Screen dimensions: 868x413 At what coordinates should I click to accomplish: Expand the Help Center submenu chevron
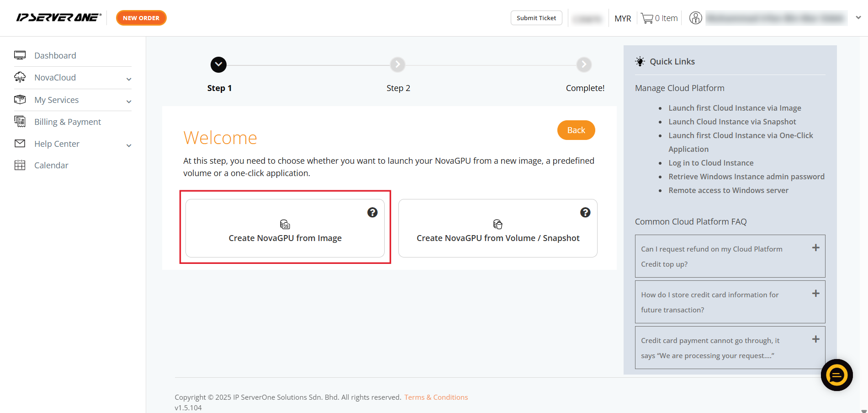[129, 145]
